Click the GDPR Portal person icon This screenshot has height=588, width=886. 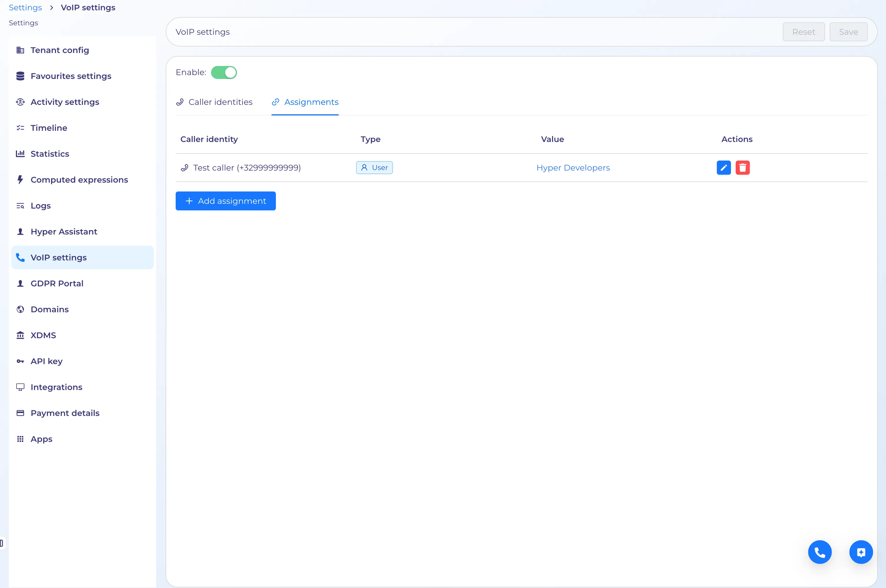(20, 283)
